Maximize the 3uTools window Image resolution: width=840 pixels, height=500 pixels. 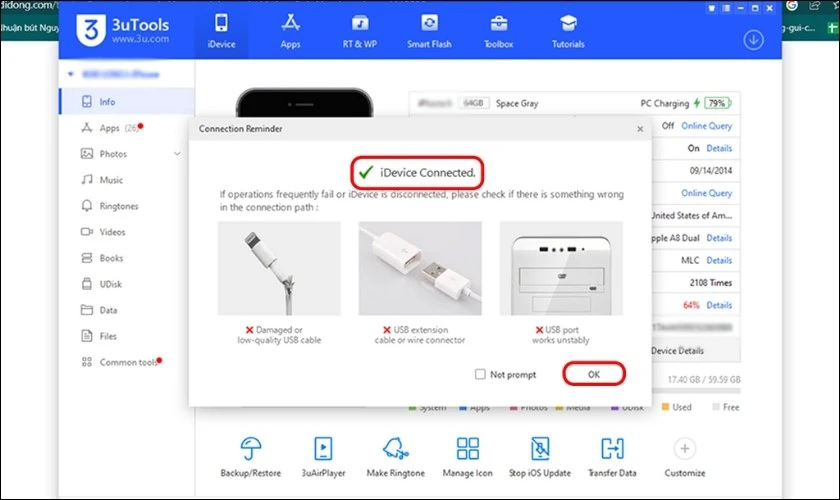755,8
